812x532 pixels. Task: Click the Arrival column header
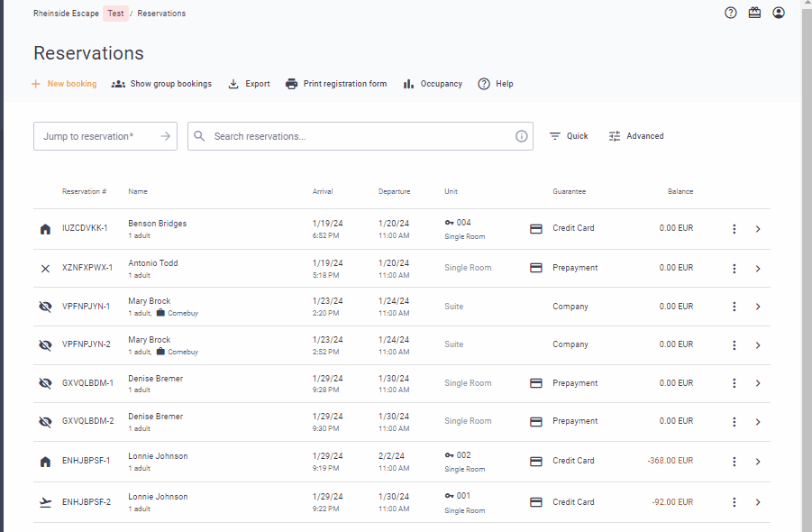(323, 192)
